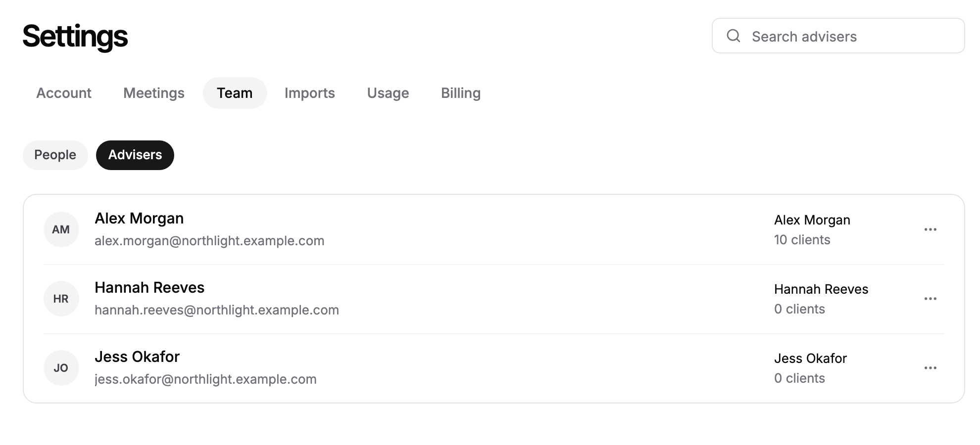This screenshot has width=980, height=445.
Task: Click alex.morgan@northlight.example.com email
Action: pyautogui.click(x=209, y=241)
